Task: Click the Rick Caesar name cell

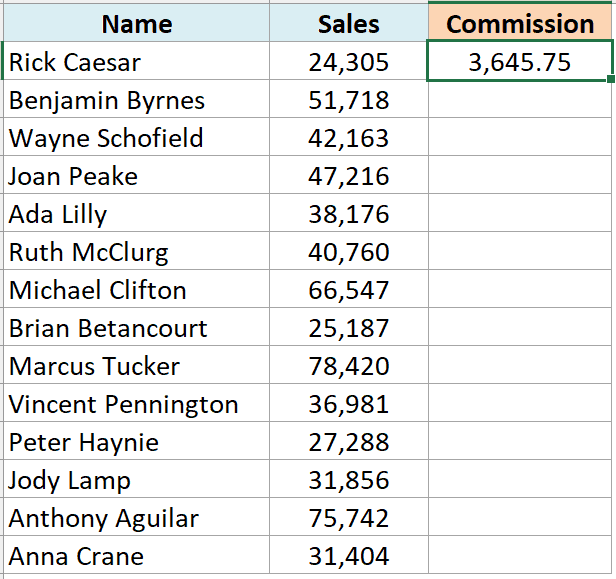Action: click(137, 61)
